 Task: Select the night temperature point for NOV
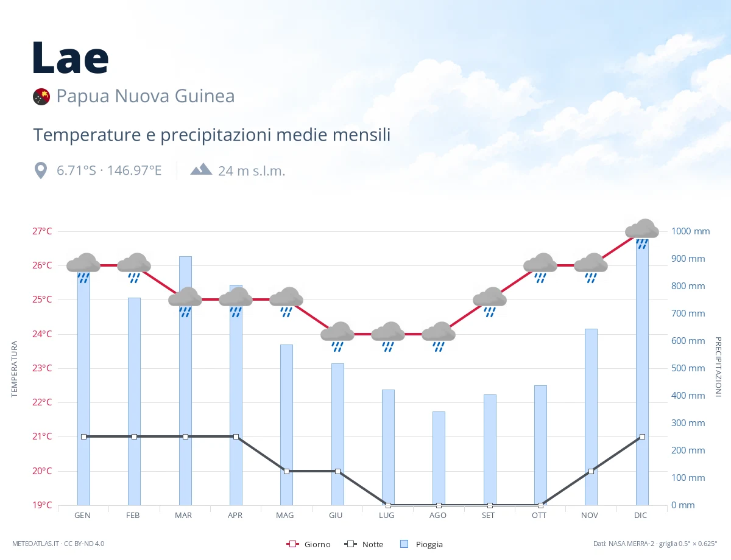[591, 471]
